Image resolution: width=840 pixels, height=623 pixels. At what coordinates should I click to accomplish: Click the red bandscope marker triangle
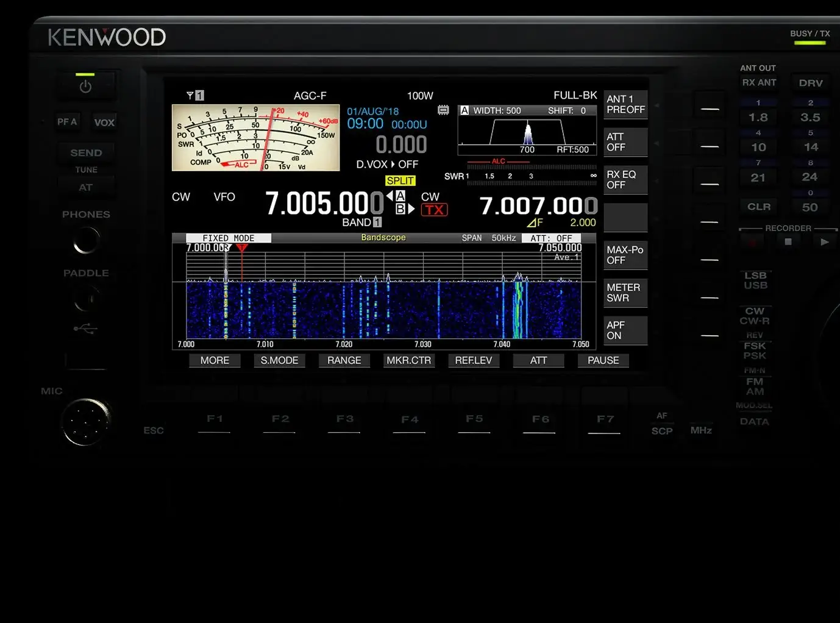(241, 248)
